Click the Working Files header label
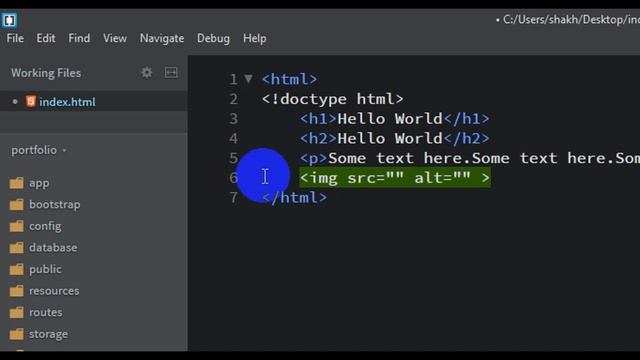640x360 pixels. 46,73
